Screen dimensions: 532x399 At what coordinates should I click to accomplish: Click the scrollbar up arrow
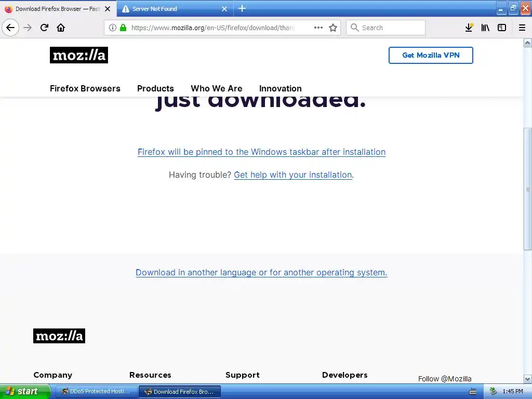[528, 43]
